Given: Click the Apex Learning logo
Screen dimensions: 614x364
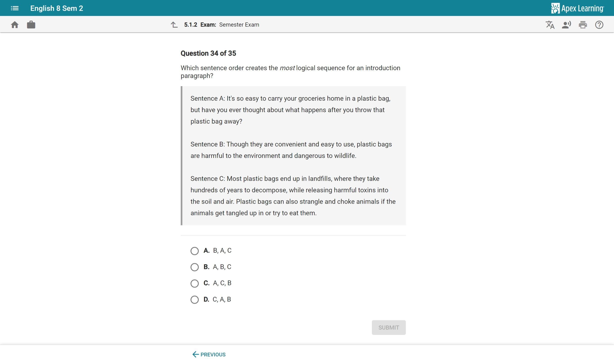Looking at the screenshot, I should click(577, 8).
